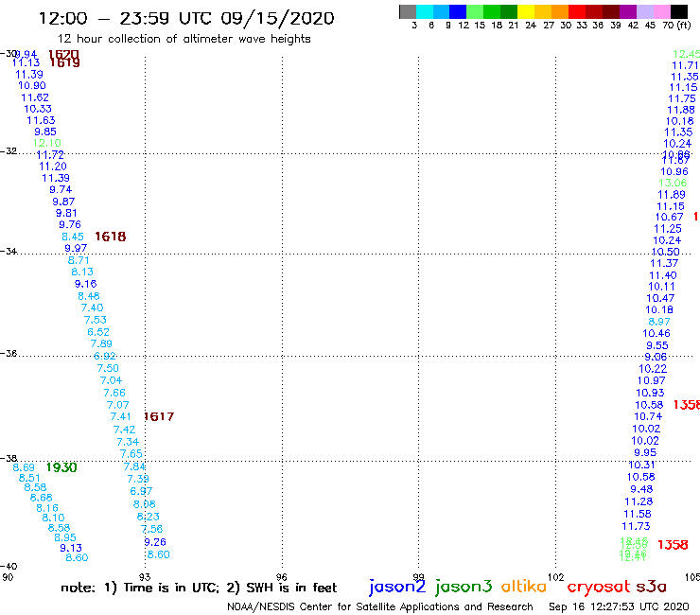Screen dimensions: 700x615
Task: Click wave height reading 7.89
Action: pyautogui.click(x=101, y=343)
